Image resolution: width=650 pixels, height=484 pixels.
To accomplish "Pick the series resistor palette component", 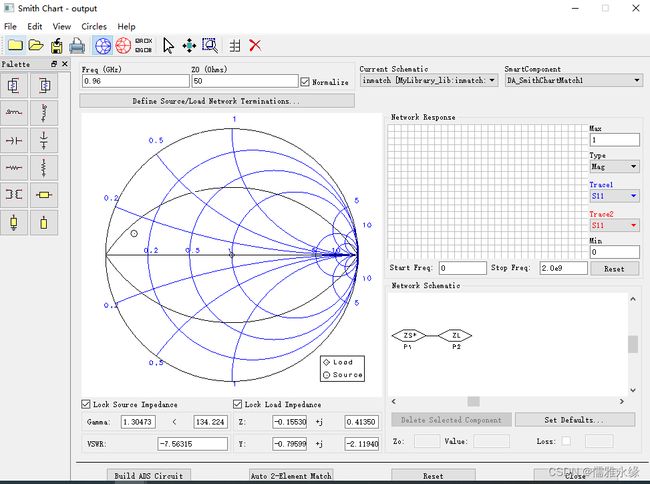I will coord(14,168).
